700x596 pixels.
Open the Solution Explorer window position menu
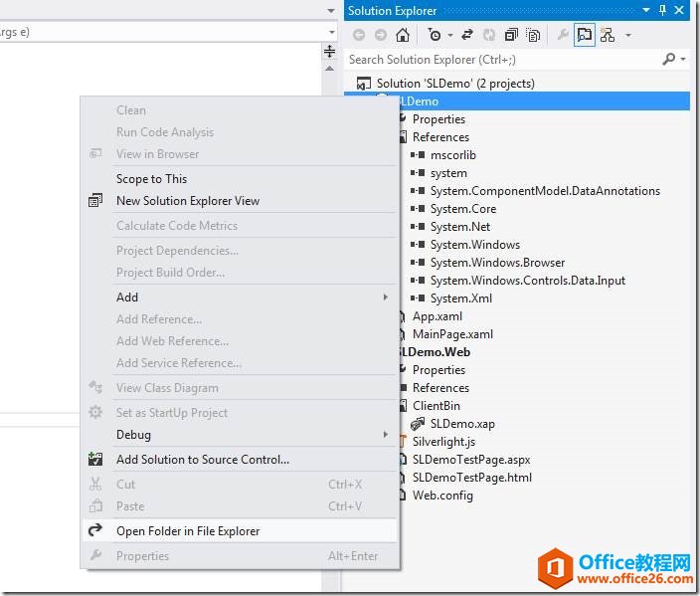646,10
